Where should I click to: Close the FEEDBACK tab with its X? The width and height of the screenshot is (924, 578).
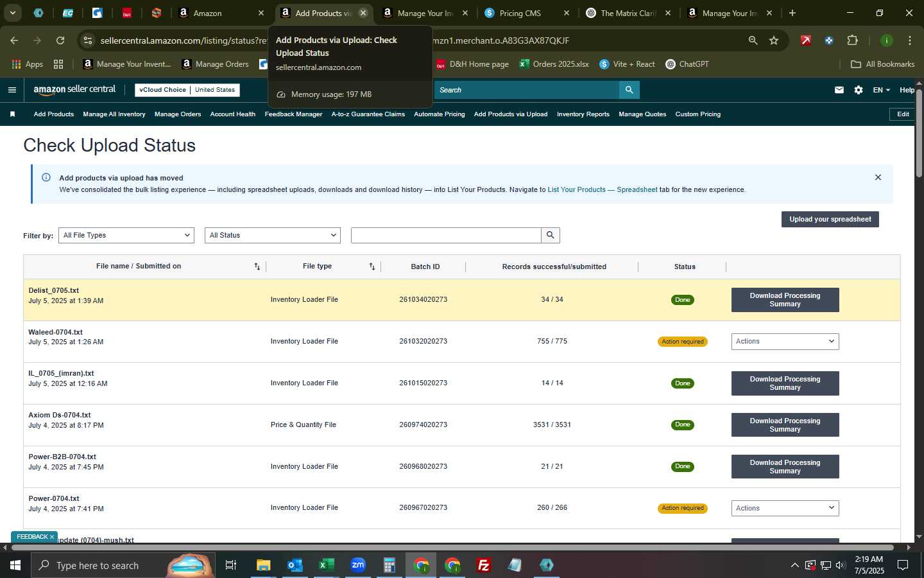[52, 537]
